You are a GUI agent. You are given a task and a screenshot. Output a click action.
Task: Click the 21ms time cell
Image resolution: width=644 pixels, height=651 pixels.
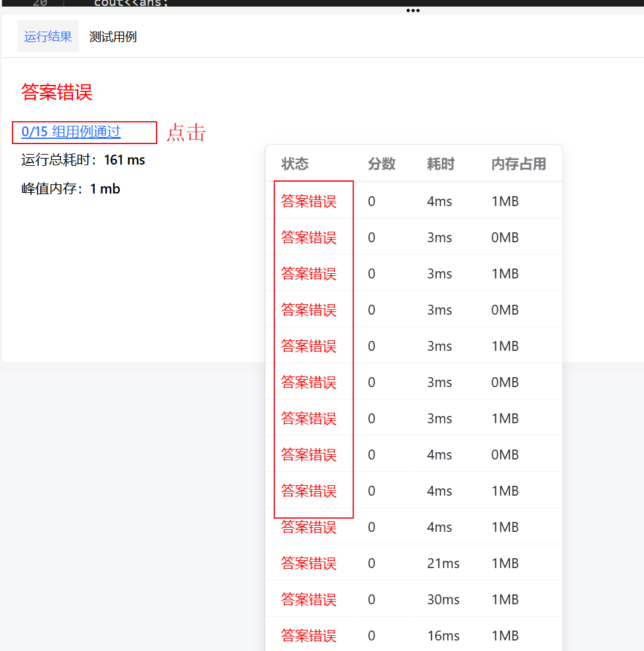point(443,563)
